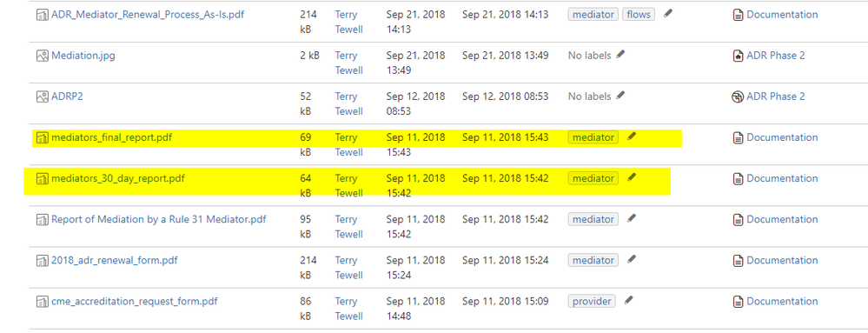The height and width of the screenshot is (333, 868).
Task: Click pencil icon for mediators_30_day_report.pdf labels
Action: tap(632, 177)
